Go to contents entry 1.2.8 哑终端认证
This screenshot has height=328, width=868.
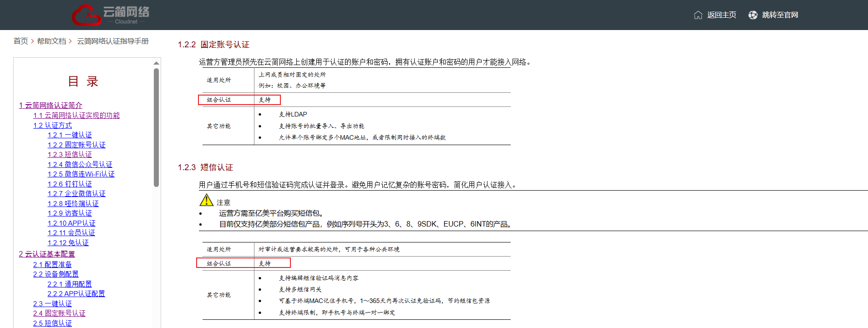pyautogui.click(x=73, y=203)
